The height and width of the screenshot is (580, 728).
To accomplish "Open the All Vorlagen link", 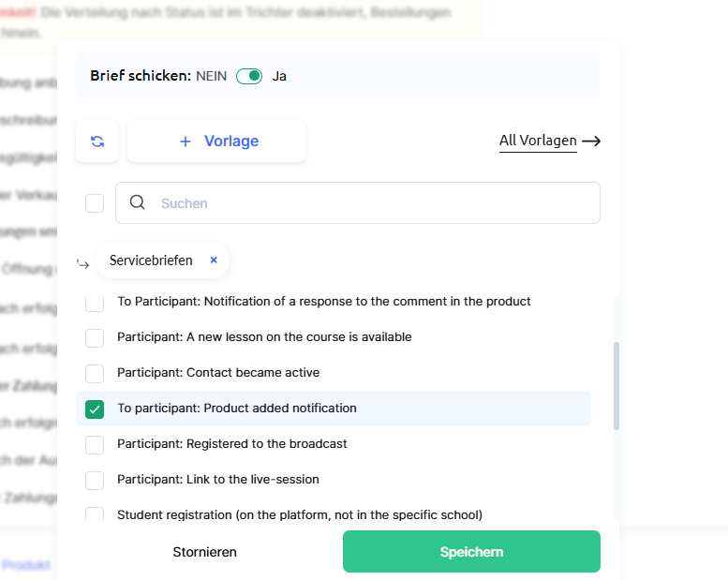I will click(x=538, y=141).
